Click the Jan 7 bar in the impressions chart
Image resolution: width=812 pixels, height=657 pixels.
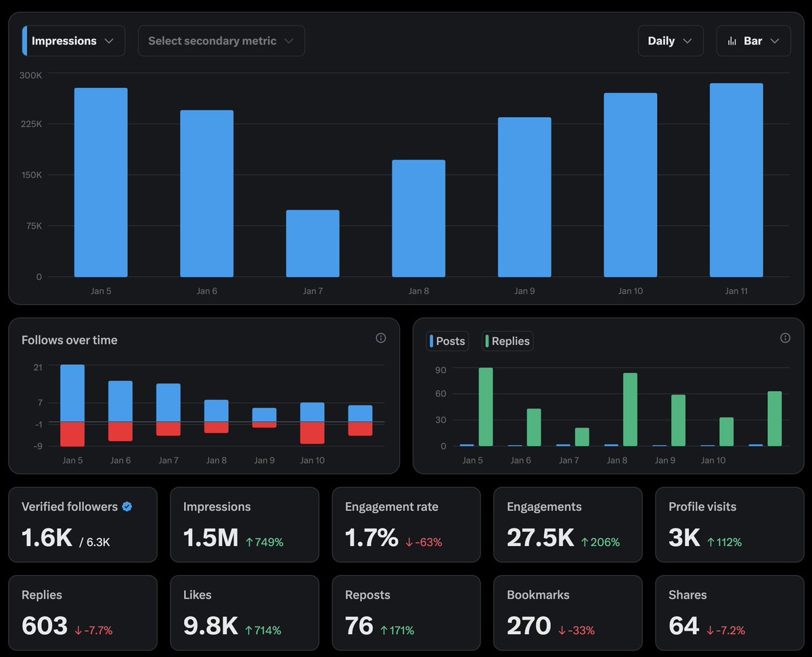point(312,244)
